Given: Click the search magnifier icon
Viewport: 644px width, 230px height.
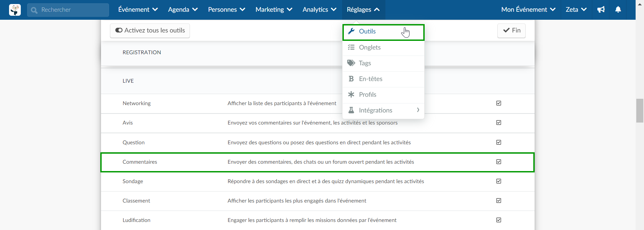Looking at the screenshot, I should [34, 10].
